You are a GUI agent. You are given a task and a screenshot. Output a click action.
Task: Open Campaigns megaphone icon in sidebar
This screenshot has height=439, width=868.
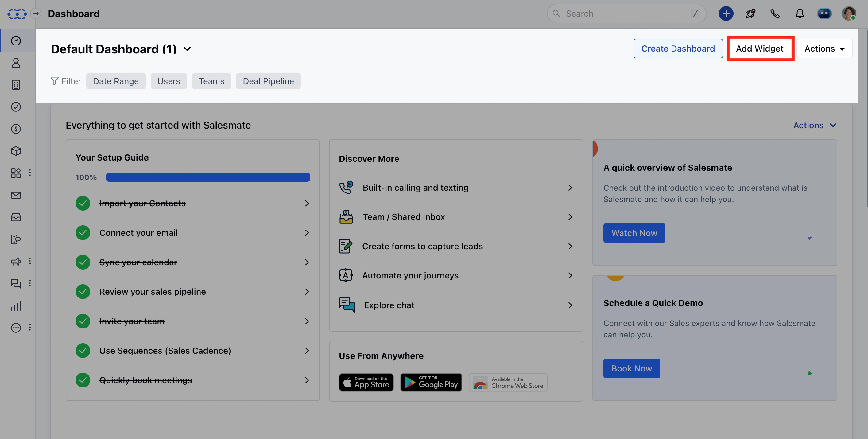click(16, 262)
